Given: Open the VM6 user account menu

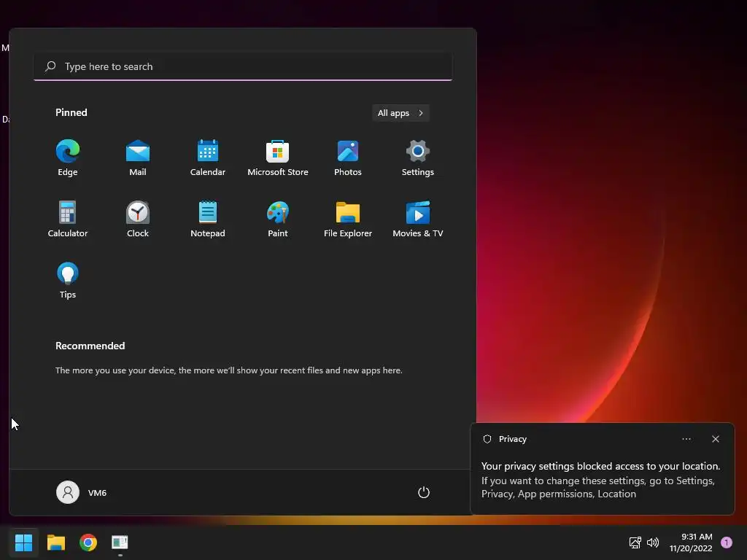Looking at the screenshot, I should click(82, 492).
